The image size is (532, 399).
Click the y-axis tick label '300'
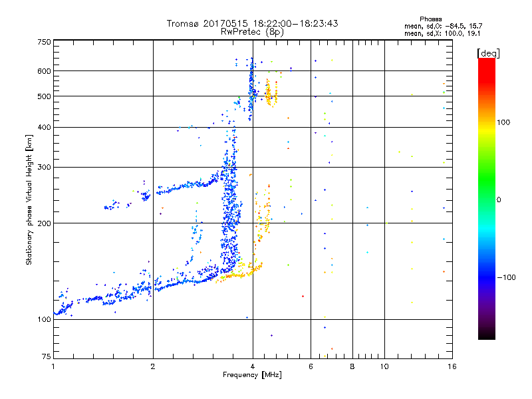pos(44,168)
